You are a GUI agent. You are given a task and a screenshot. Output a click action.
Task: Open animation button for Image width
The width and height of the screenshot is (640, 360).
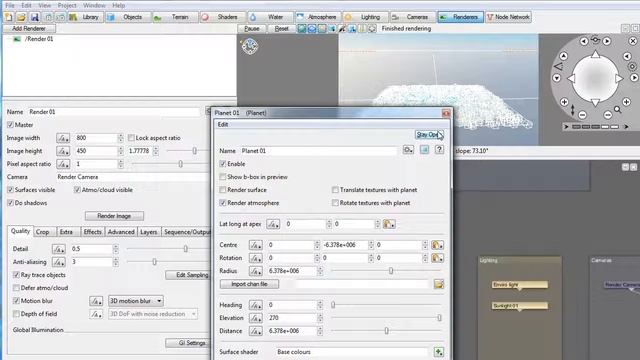click(x=63, y=138)
